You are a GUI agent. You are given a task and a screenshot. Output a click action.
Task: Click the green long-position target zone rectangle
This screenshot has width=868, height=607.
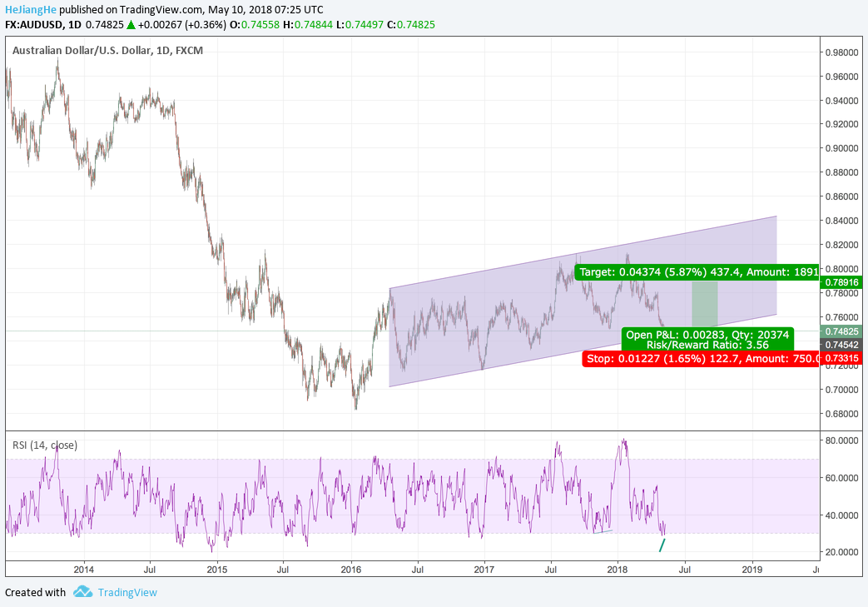point(705,304)
